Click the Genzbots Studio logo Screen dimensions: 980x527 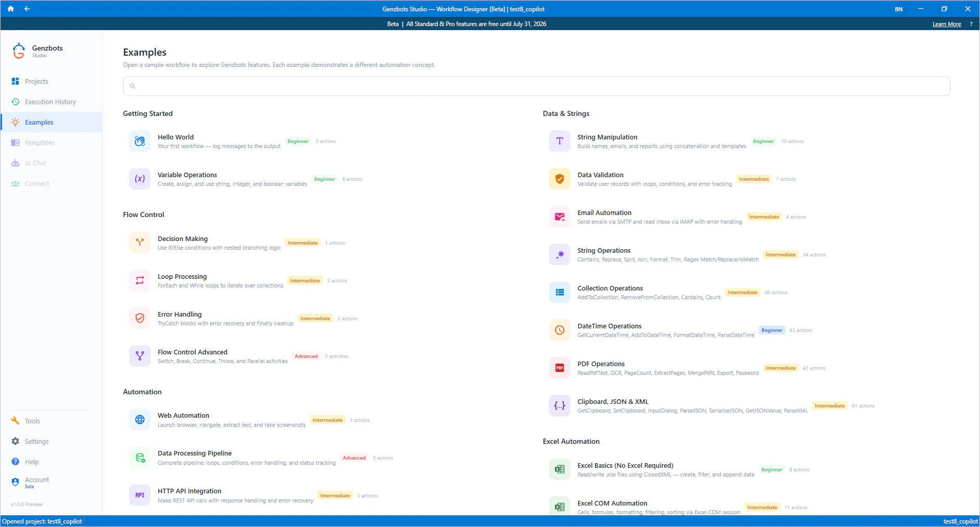tap(19, 51)
